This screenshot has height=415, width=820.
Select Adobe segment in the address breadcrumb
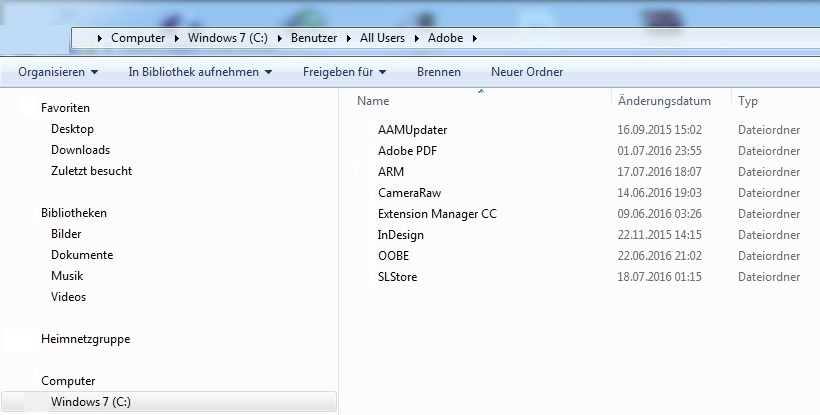(445, 38)
